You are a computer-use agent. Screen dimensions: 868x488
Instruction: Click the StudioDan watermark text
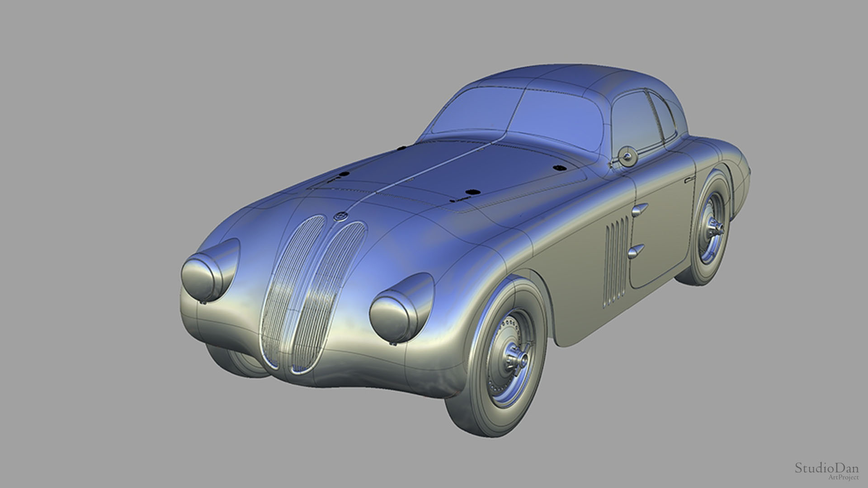[826, 468]
